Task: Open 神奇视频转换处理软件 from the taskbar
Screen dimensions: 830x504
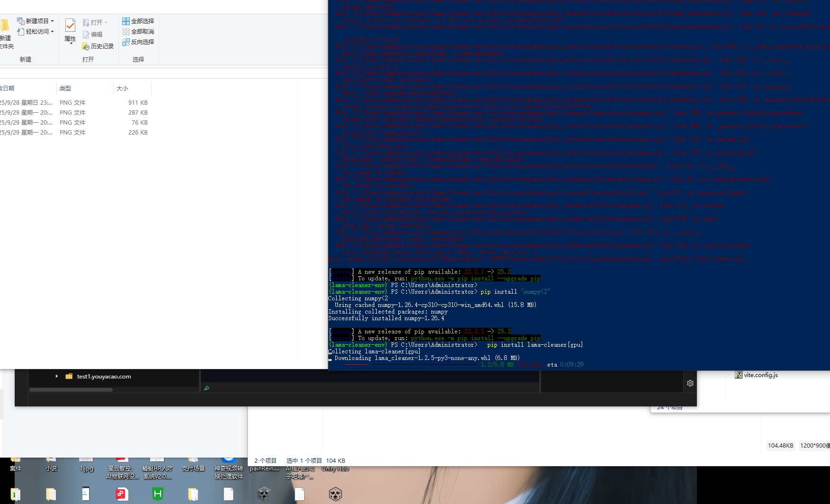Action: click(229, 468)
